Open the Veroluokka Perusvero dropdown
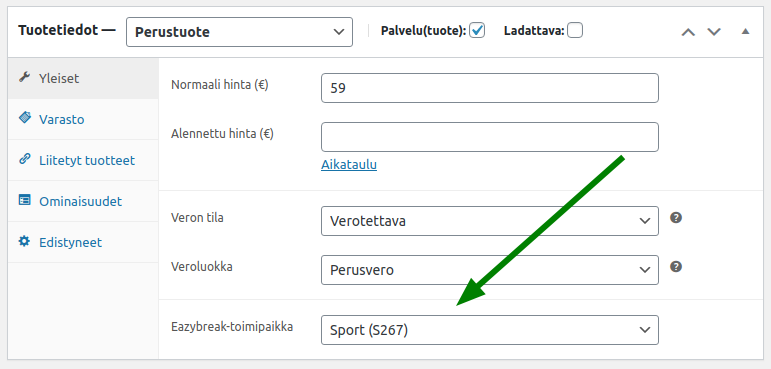771x369 pixels. [490, 270]
